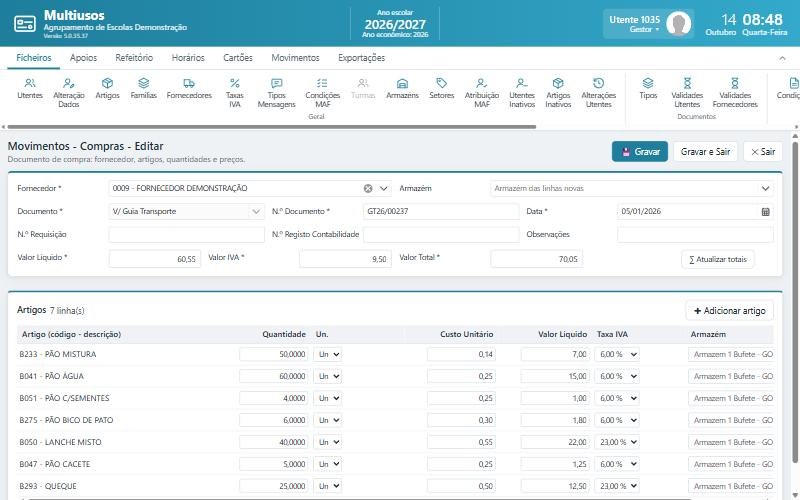Open Condições MAF icon
The height and width of the screenshot is (500, 800).
(322, 93)
